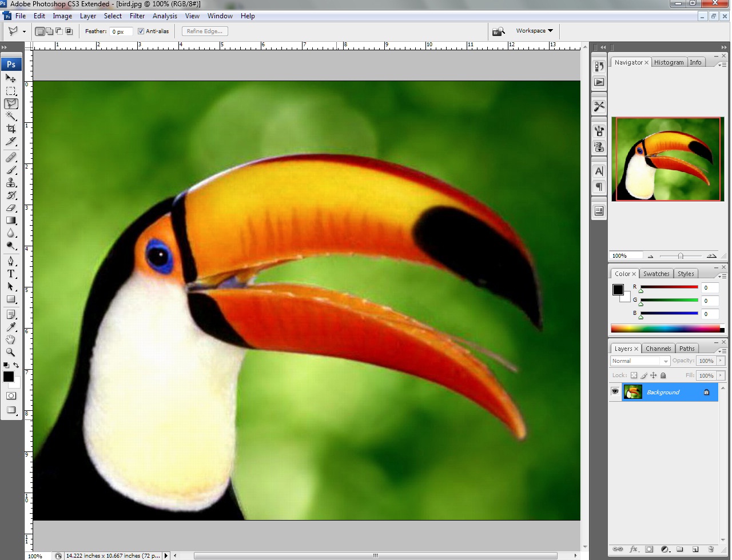The height and width of the screenshot is (560, 732).
Task: Click the Navigator zoom slider
Action: pyautogui.click(x=680, y=256)
